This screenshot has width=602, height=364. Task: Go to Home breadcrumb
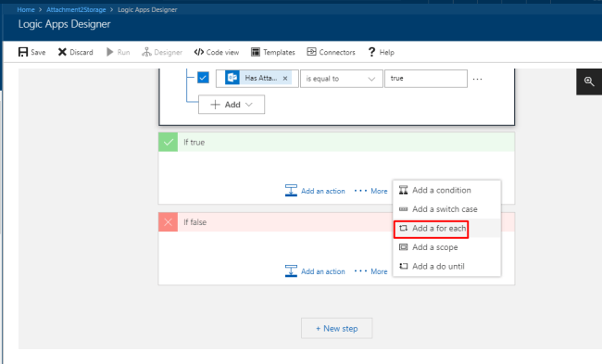coord(26,9)
